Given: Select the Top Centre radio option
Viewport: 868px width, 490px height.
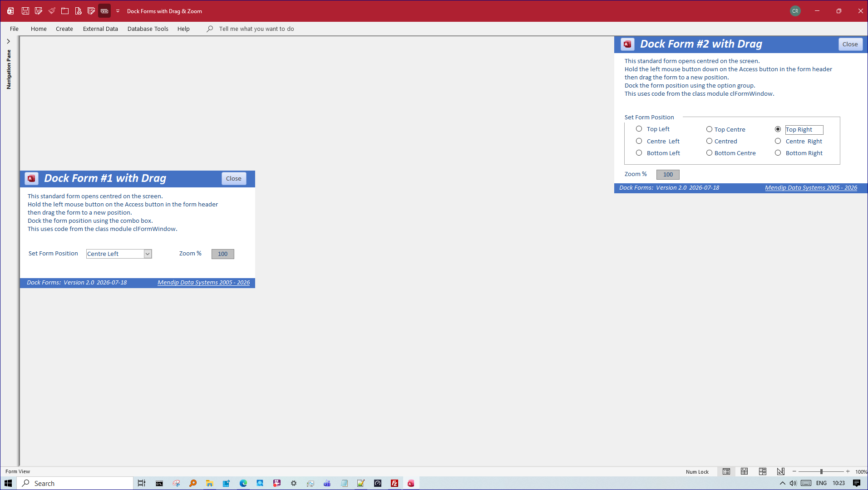Looking at the screenshot, I should click(x=709, y=129).
